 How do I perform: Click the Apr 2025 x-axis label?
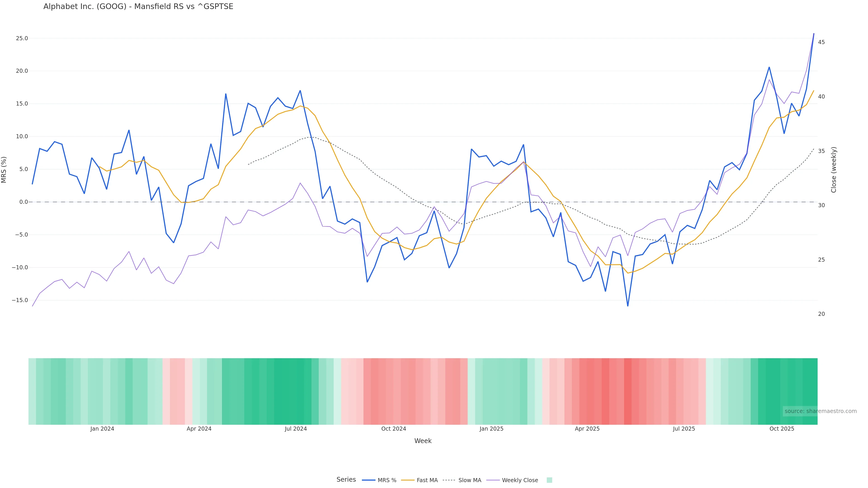[x=587, y=429]
